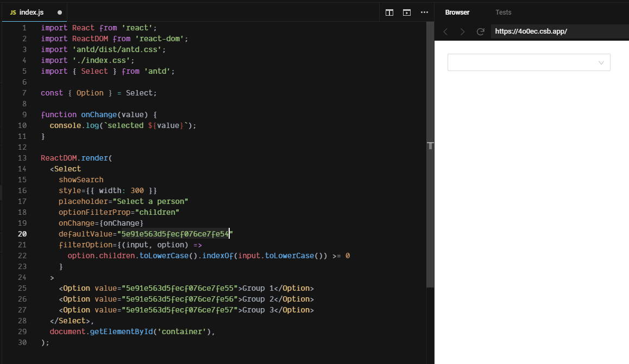Viewport: 629px width, 364px height.
Task: Click the pane divider handle between editor and browser
Action: (430, 145)
